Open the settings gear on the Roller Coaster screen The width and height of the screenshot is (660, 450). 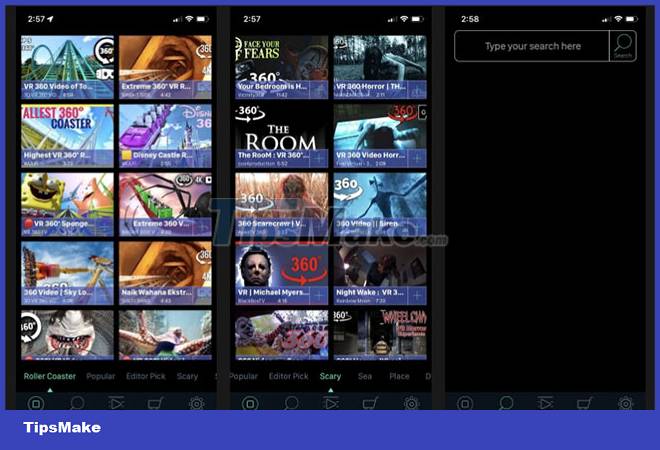(197, 403)
